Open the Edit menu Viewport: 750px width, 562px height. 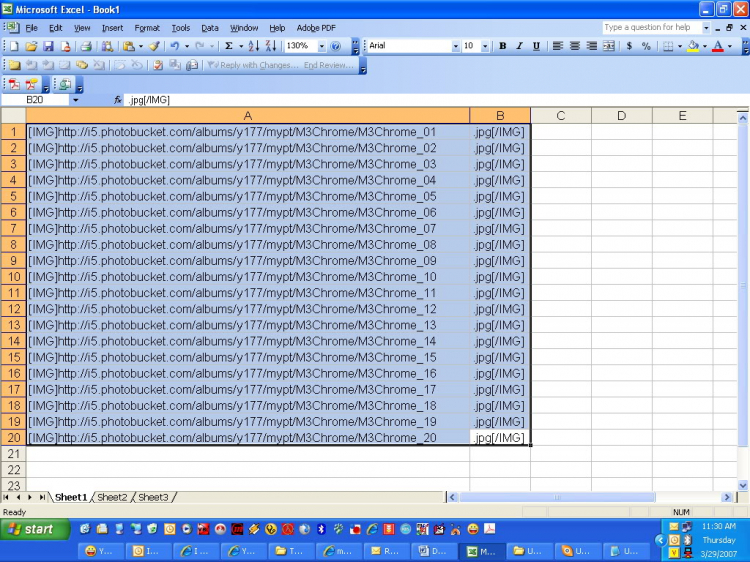56,28
